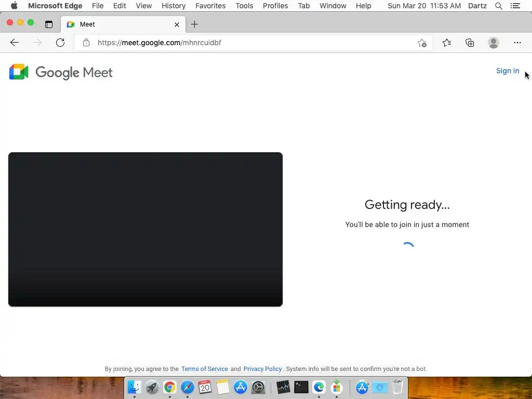Open the Trash in the Dock
The width and height of the screenshot is (532, 399).
click(397, 387)
